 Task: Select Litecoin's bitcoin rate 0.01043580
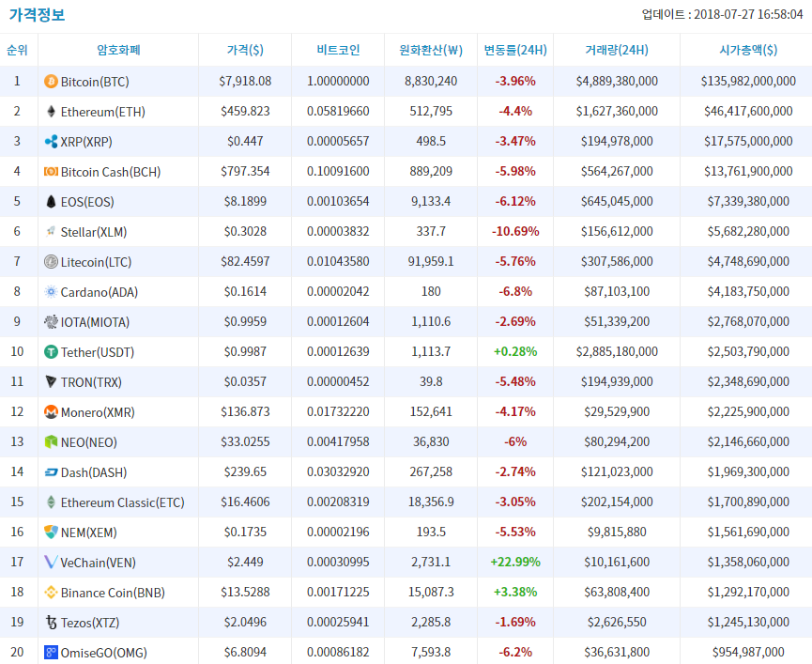[x=338, y=261]
